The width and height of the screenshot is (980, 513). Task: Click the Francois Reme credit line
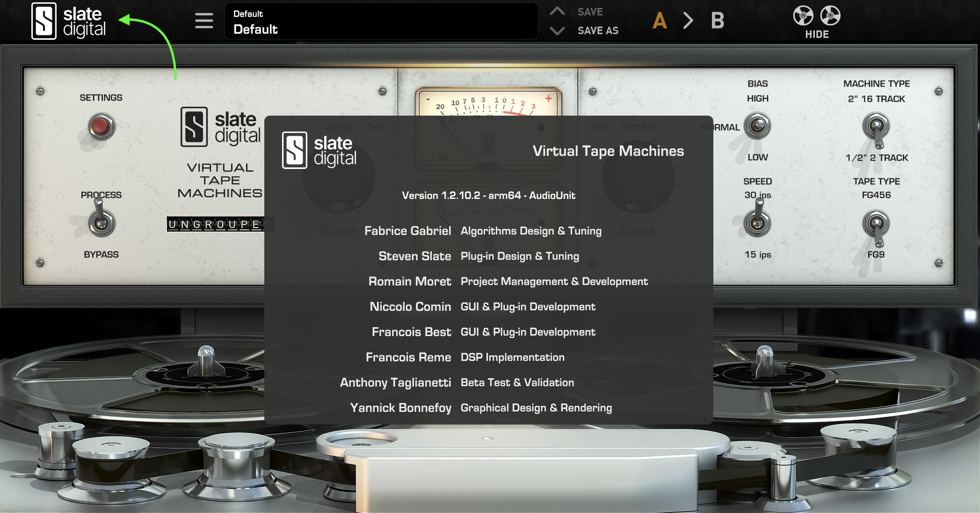tap(465, 357)
